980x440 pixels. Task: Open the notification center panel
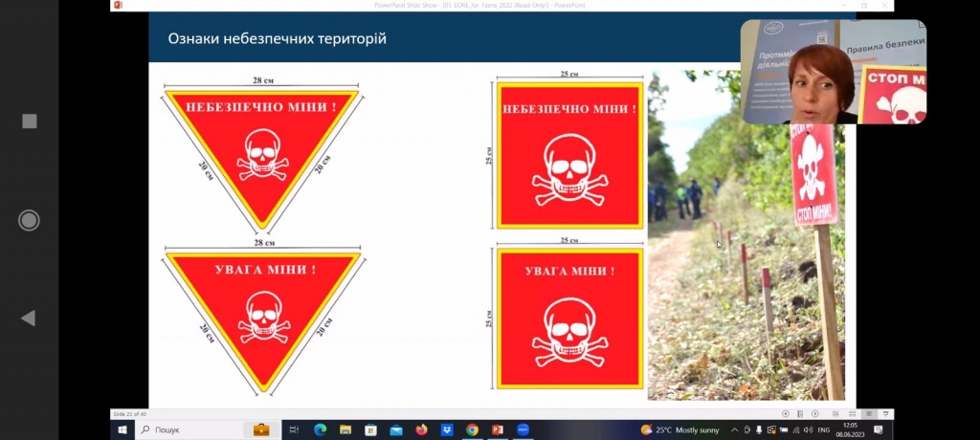(878, 429)
